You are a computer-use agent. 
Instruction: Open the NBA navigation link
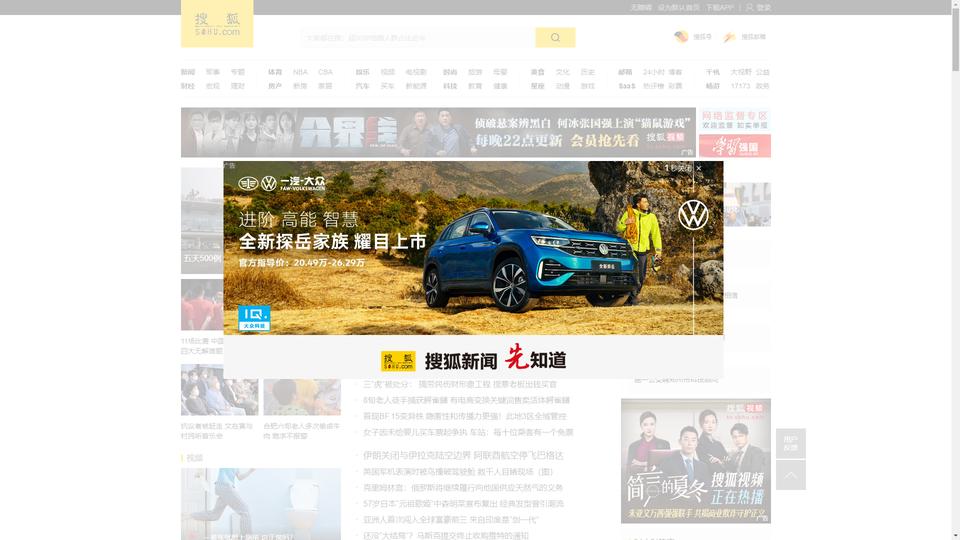tap(300, 72)
